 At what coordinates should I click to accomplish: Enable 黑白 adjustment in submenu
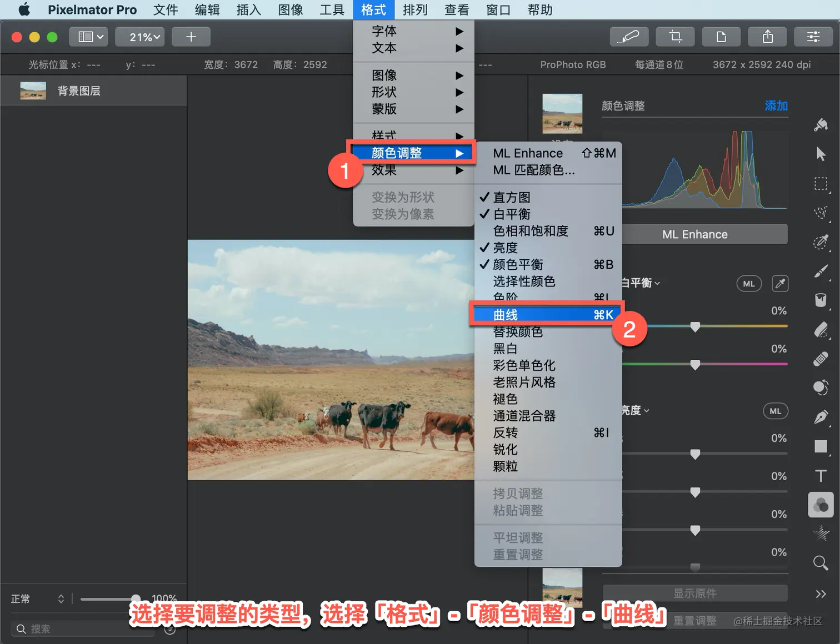[x=548, y=349]
